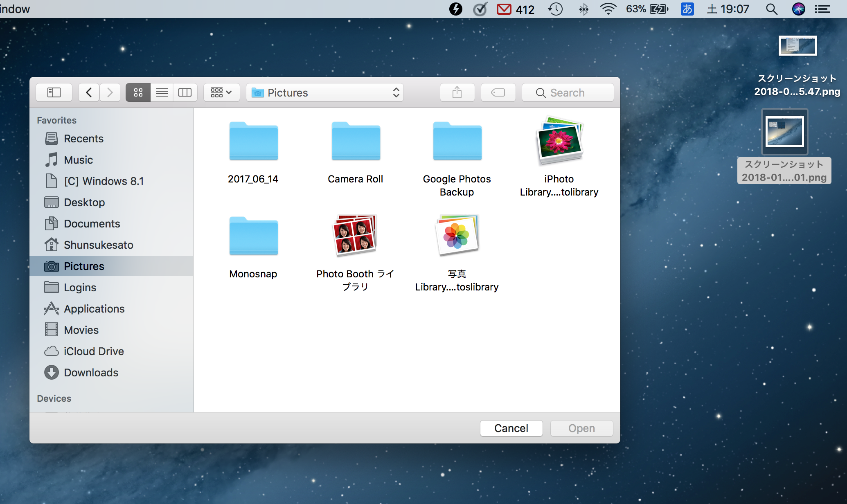Click Spotlight search in menu bar
The width and height of the screenshot is (847, 504).
771,9
